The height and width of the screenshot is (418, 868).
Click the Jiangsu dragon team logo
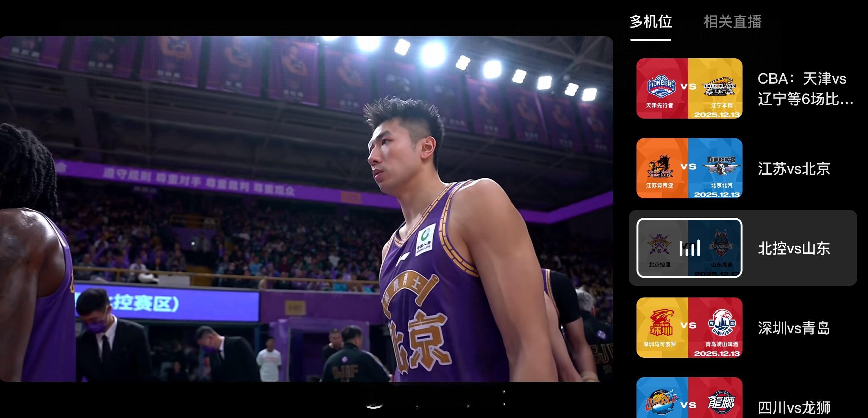point(660,166)
